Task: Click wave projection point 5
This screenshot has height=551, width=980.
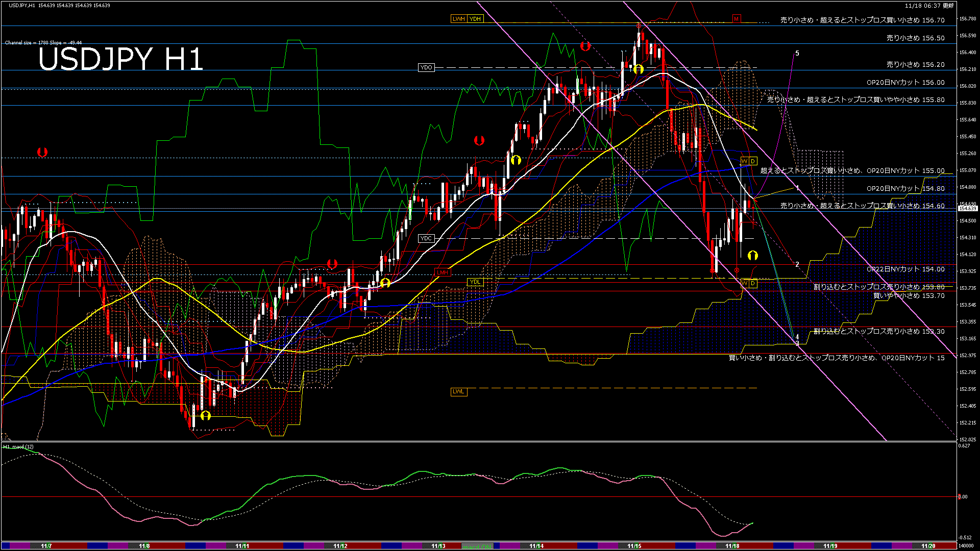Action: pyautogui.click(x=797, y=53)
